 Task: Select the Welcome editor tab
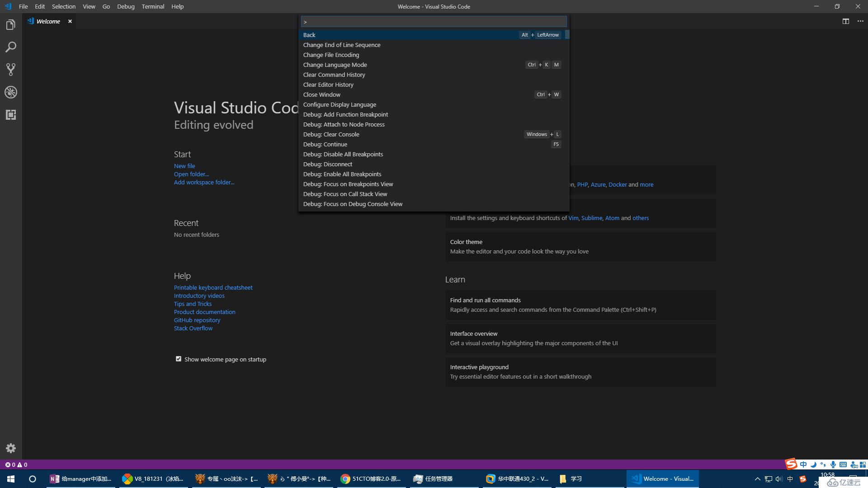[x=49, y=21]
